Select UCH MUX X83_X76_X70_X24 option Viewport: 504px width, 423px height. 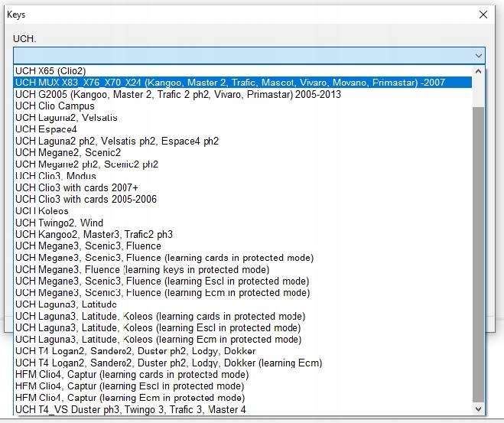(x=243, y=83)
